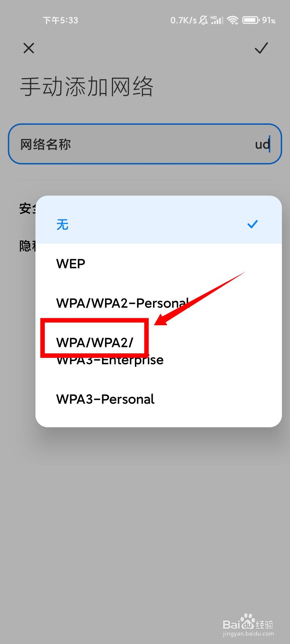
Task: Tap the Wi-Fi status icon
Action: coord(232,20)
